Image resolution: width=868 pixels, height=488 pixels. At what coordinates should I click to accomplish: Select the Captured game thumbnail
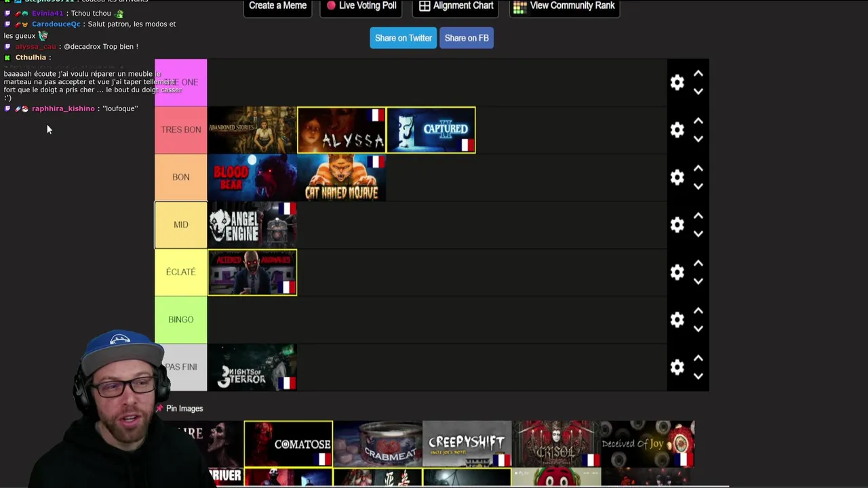[431, 130]
